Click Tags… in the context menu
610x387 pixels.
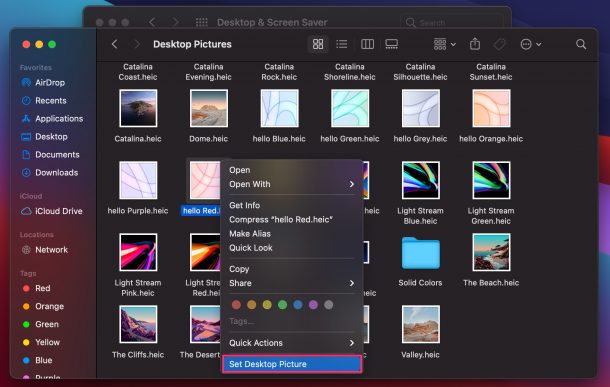(241, 321)
